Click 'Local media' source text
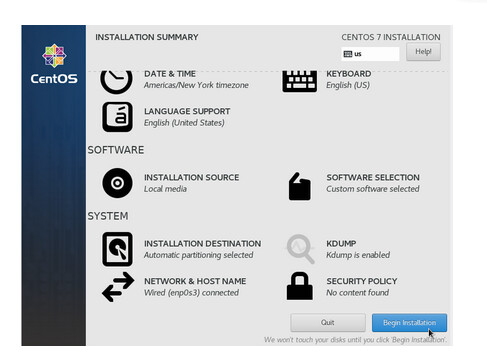The height and width of the screenshot is (361, 487). click(x=165, y=189)
